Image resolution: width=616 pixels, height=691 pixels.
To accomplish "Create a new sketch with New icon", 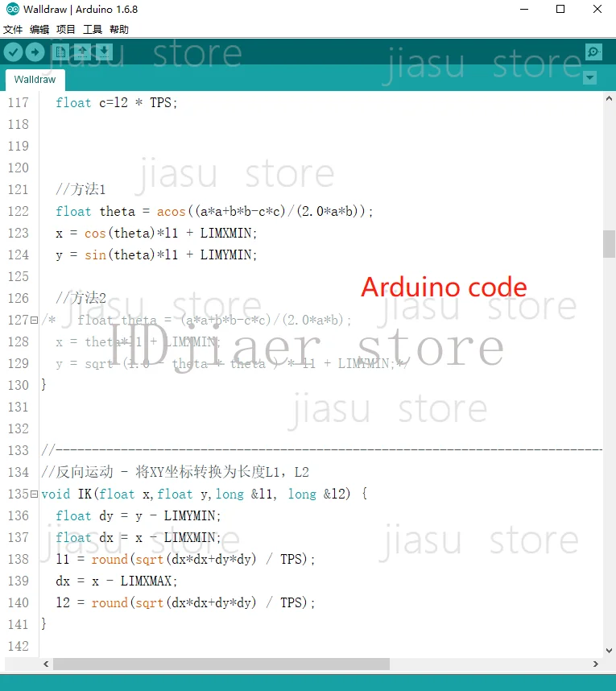I will [x=60, y=52].
